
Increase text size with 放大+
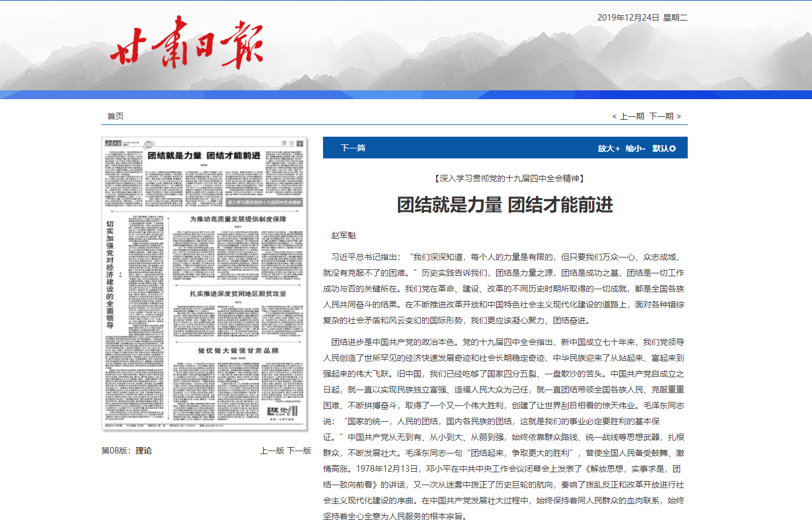pos(609,148)
